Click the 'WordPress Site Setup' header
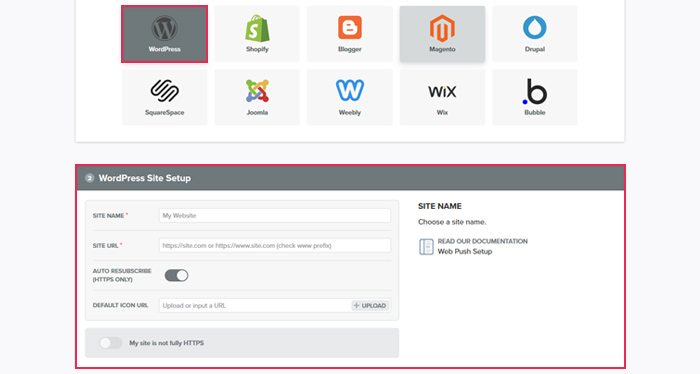Screen dimensions: 700x374 [145, 178]
